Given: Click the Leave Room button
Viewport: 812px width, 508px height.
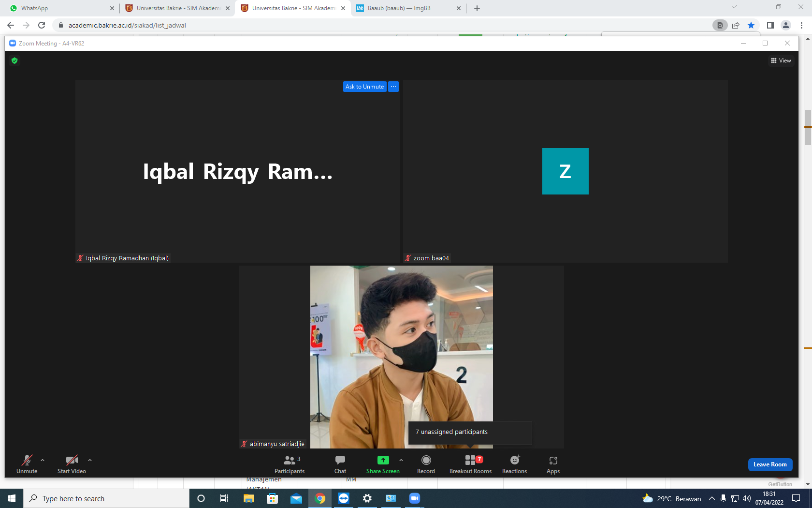Looking at the screenshot, I should tap(770, 464).
